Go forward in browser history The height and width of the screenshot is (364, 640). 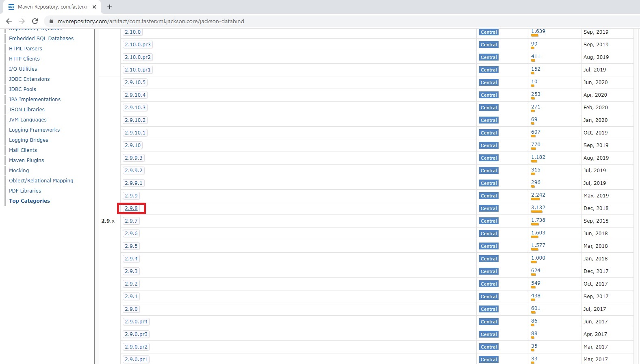point(22,21)
